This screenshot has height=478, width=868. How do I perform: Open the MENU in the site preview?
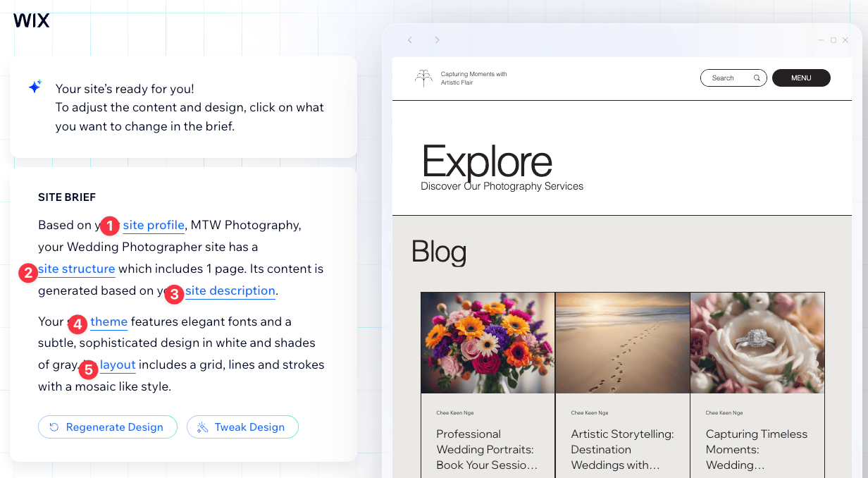click(x=801, y=78)
